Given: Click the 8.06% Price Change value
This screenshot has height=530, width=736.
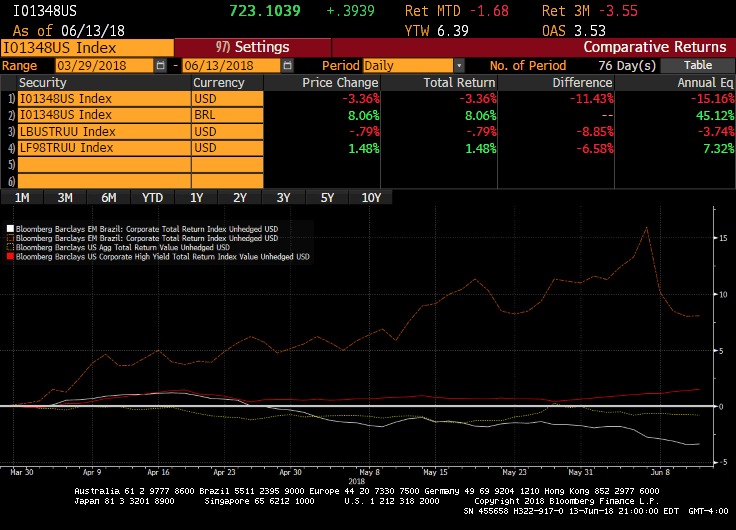Looking at the screenshot, I should (x=363, y=115).
